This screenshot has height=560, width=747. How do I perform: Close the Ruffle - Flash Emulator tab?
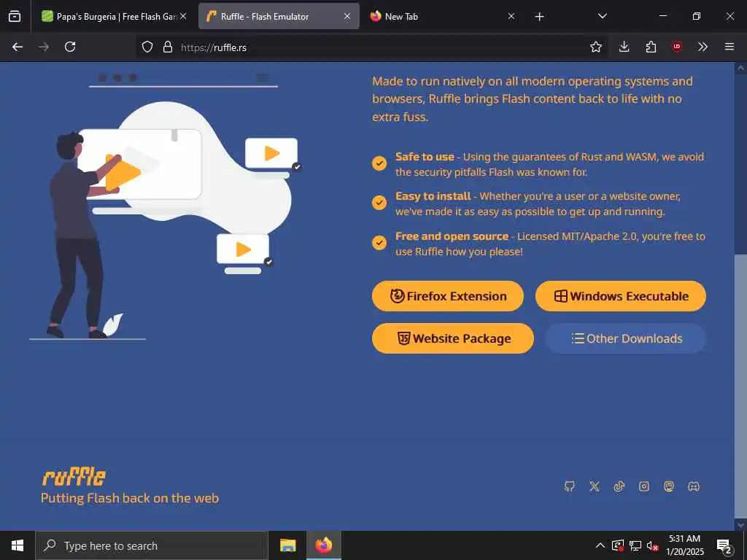pos(347,16)
